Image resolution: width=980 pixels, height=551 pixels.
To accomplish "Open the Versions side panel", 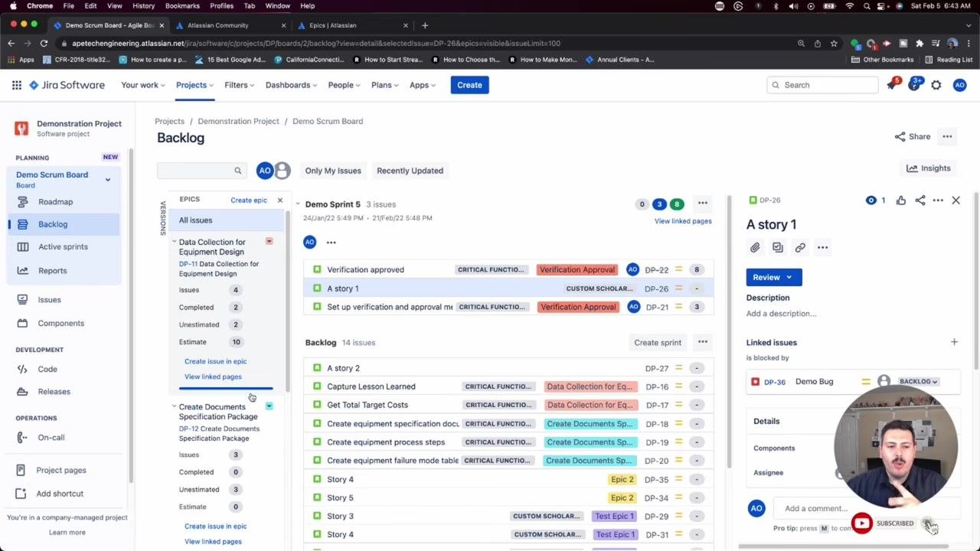I will (162, 218).
